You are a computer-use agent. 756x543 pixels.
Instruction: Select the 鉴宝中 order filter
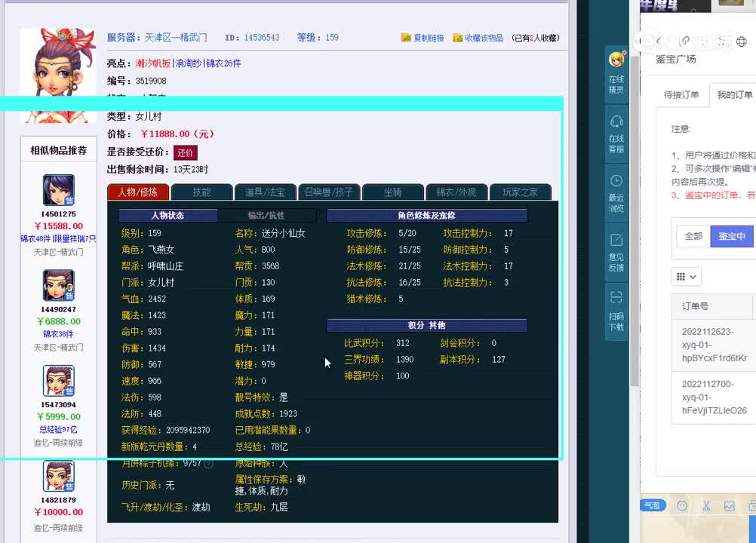click(x=732, y=236)
